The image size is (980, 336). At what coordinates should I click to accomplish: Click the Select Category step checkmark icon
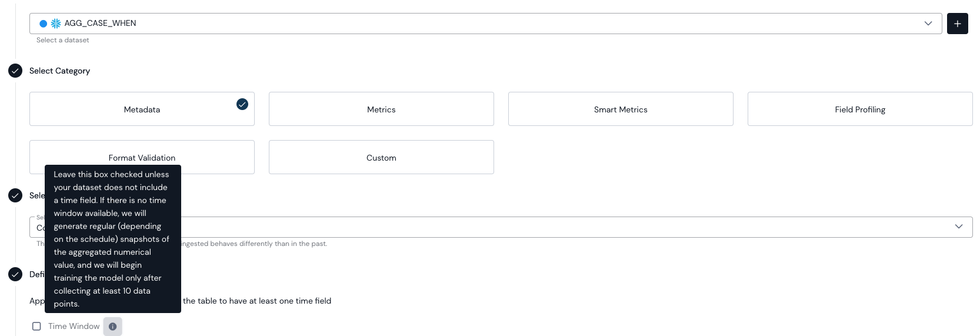(15, 71)
